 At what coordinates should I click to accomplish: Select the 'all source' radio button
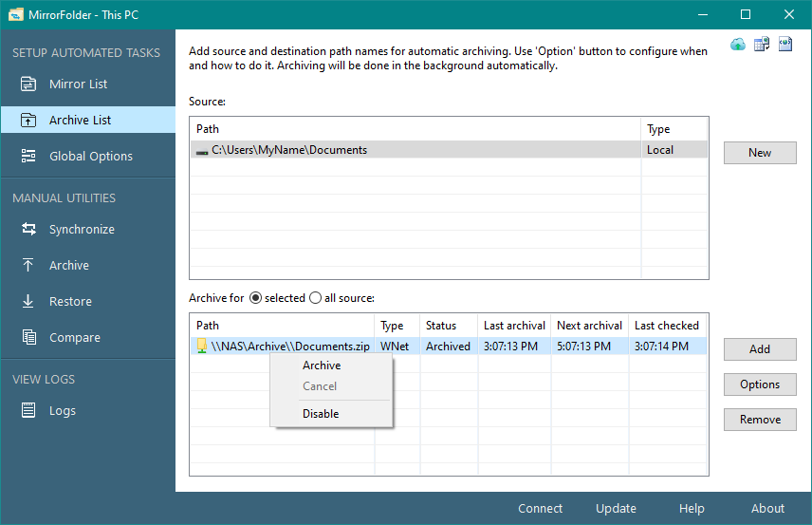pyautogui.click(x=315, y=298)
